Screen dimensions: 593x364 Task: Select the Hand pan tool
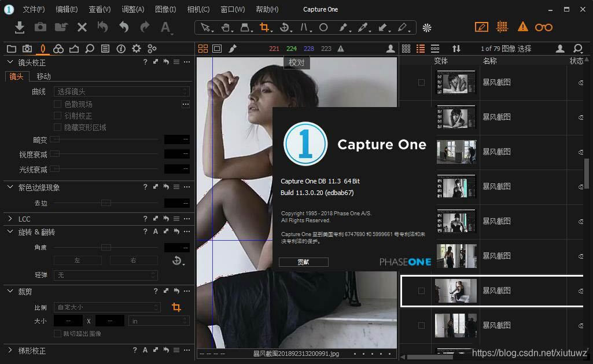[226, 27]
